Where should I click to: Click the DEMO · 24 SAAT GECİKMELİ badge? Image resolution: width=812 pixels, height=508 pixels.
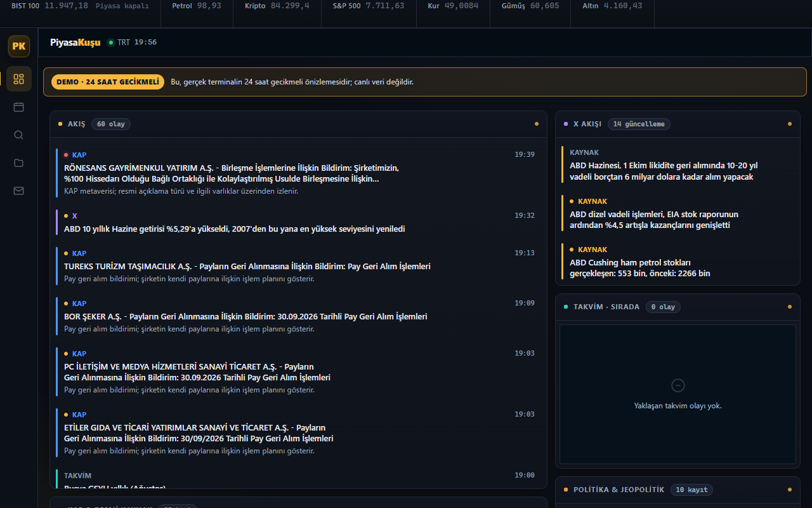tap(107, 82)
